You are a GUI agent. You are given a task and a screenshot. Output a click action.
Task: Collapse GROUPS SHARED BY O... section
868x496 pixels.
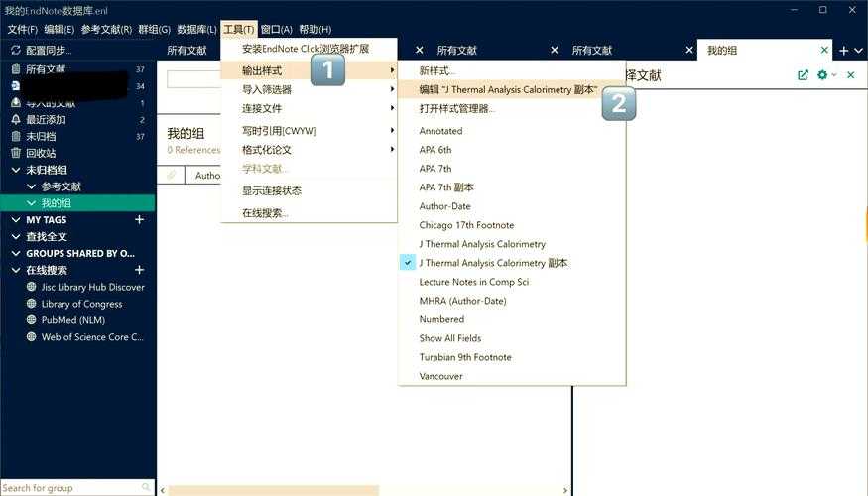click(x=16, y=253)
